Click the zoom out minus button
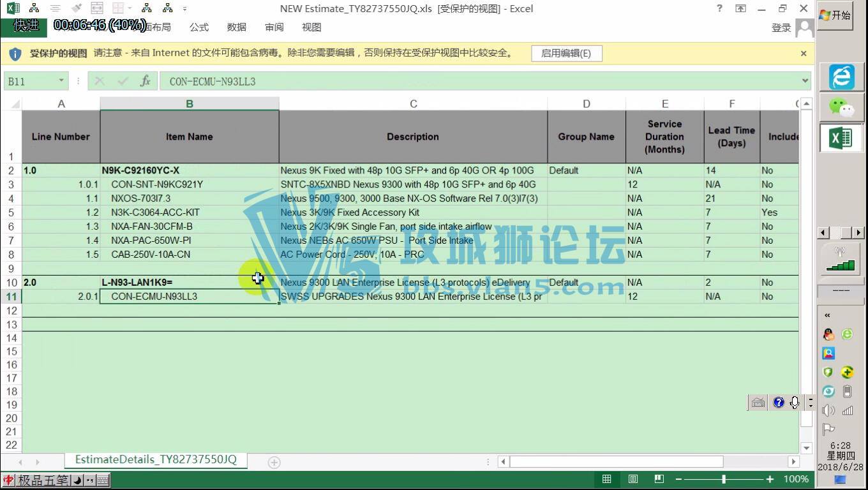 tap(679, 479)
